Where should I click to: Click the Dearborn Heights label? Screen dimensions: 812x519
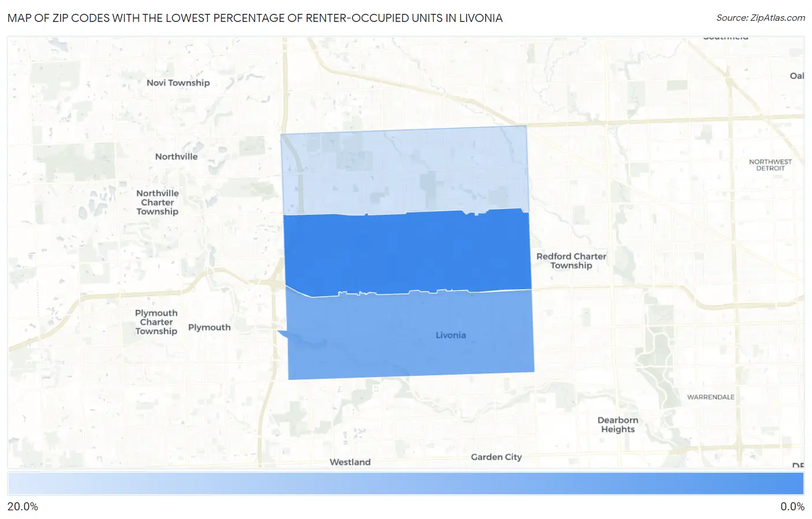[x=617, y=425]
